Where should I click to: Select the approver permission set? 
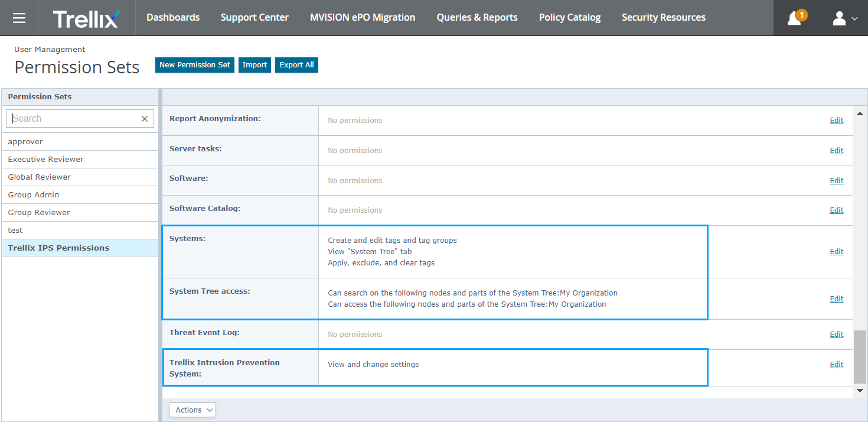point(80,142)
